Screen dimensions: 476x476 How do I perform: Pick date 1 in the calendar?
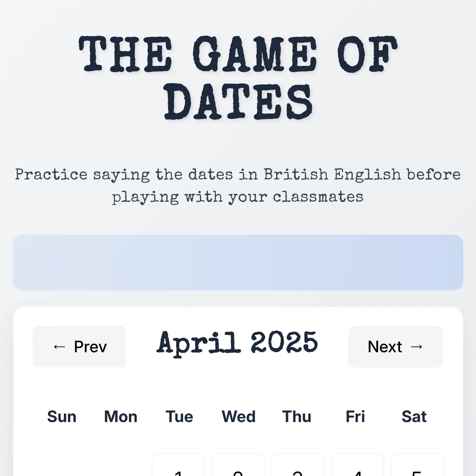click(x=178, y=465)
